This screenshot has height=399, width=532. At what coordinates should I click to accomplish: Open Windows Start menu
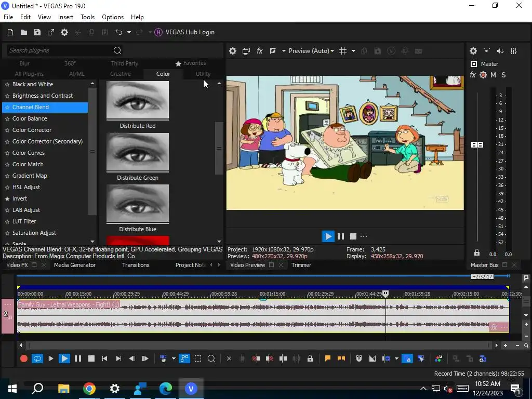pos(12,389)
